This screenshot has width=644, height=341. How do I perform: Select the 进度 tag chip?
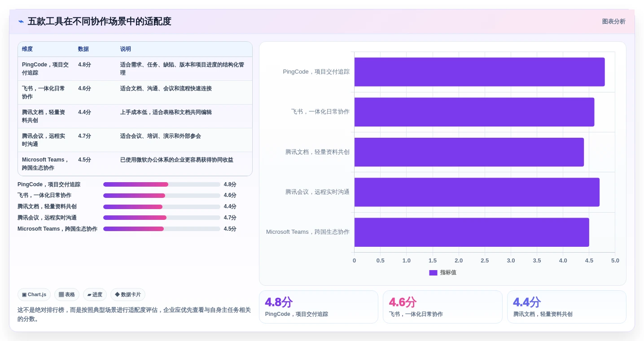[95, 295]
